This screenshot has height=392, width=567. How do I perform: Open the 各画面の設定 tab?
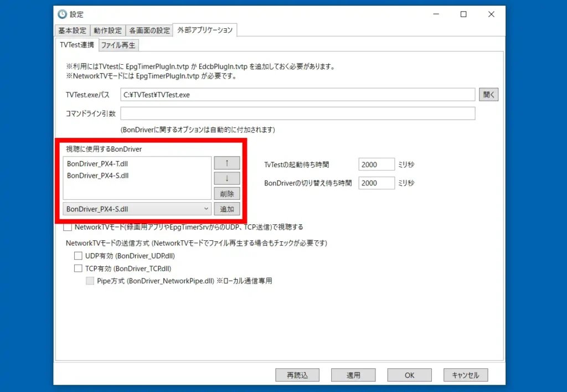pyautogui.click(x=150, y=30)
